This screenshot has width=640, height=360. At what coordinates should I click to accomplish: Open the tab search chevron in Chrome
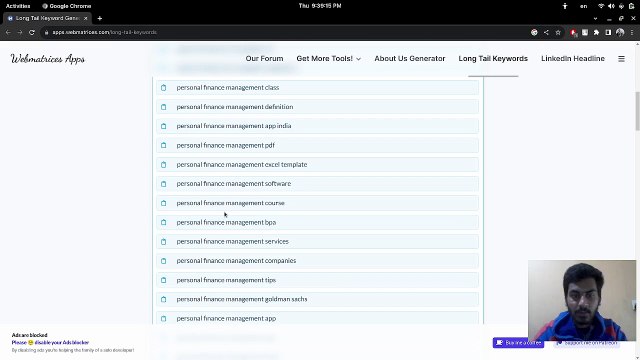(x=596, y=18)
